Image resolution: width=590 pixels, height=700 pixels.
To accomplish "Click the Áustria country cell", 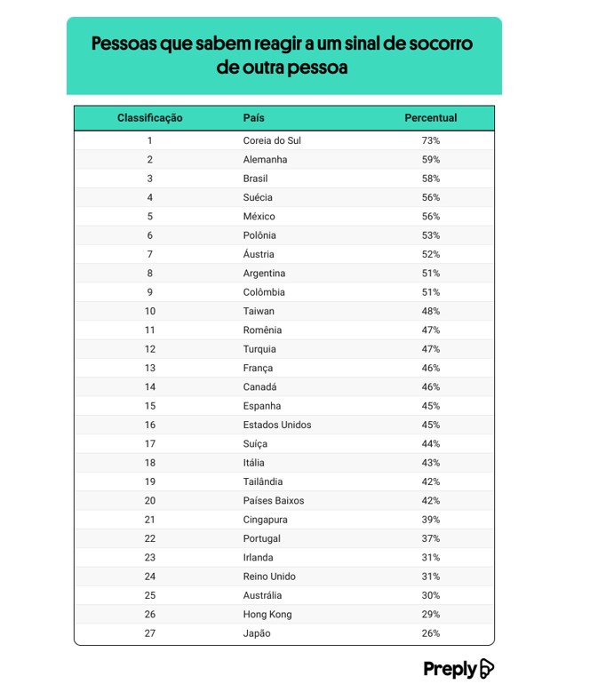I will point(259,254).
